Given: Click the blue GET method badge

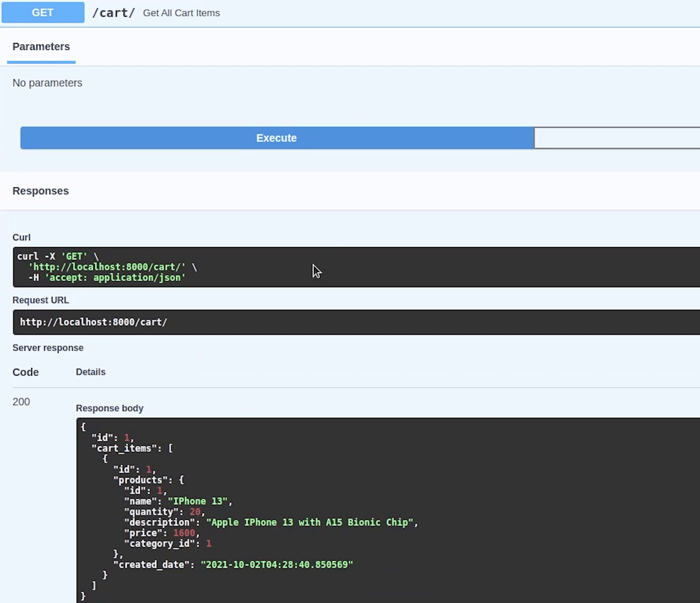Looking at the screenshot, I should tap(43, 12).
